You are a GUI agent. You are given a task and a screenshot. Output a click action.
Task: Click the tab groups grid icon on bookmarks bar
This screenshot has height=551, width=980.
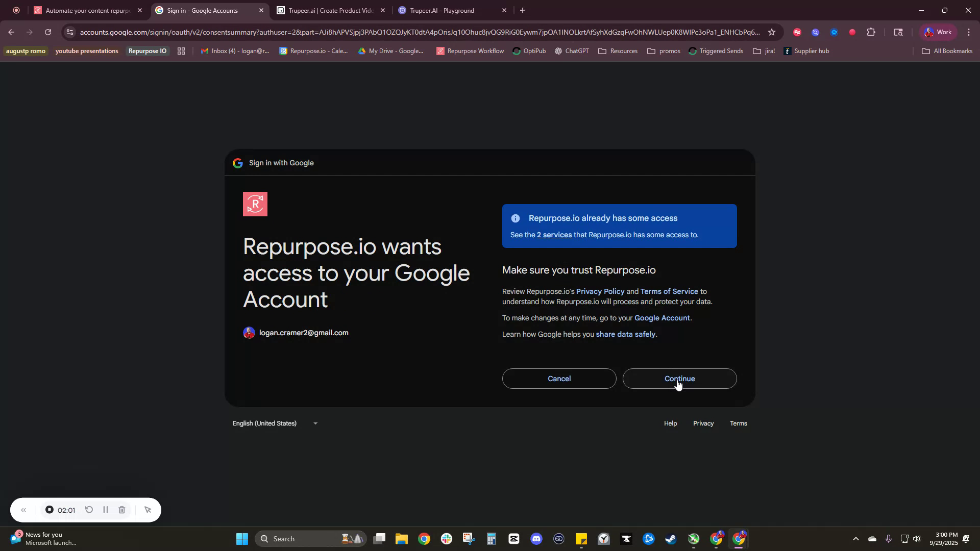coord(181,51)
